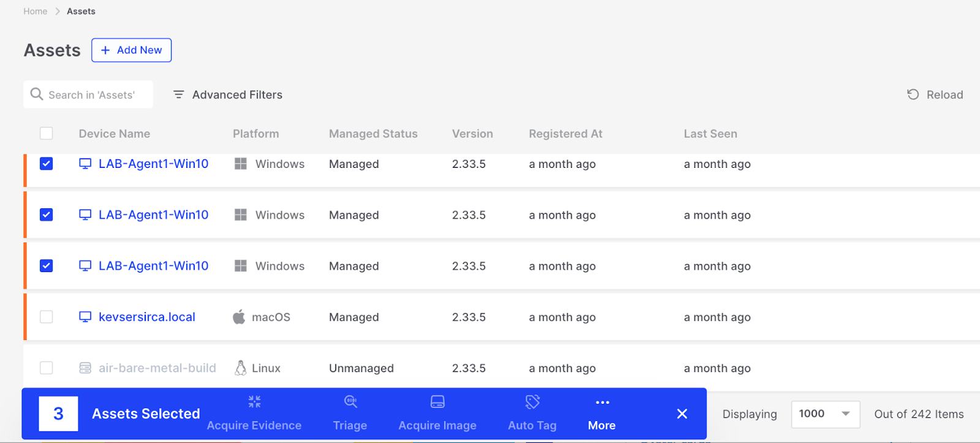Screen dimensions: 980x443
Task: Click the Reload icon
Action: click(913, 94)
